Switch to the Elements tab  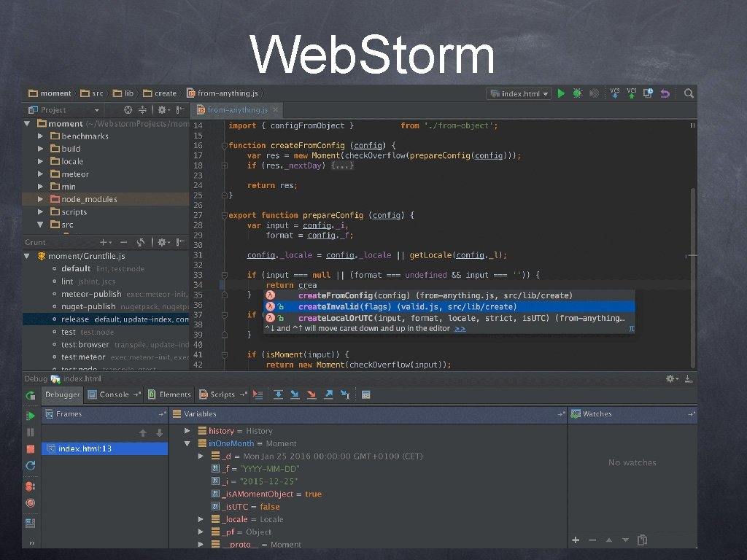point(169,394)
